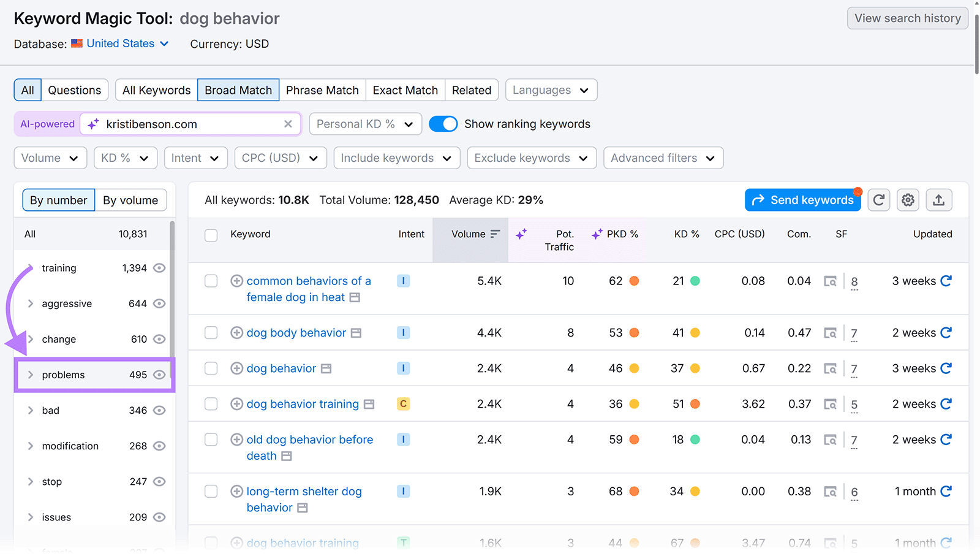Click the plus icon next to common behaviors keyword
The height and width of the screenshot is (556, 980).
(236, 281)
